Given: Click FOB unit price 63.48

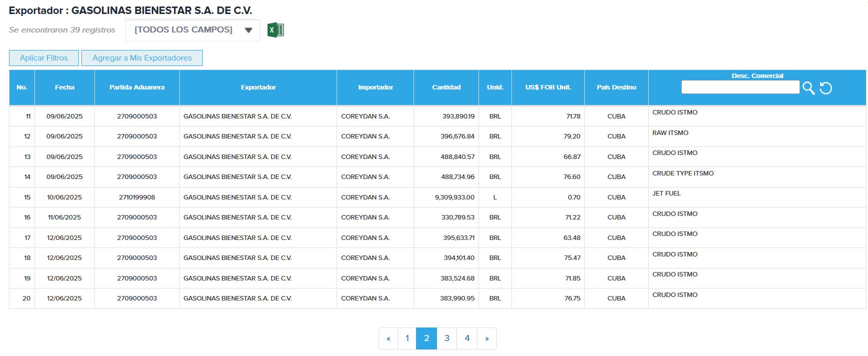Looking at the screenshot, I should 572,238.
